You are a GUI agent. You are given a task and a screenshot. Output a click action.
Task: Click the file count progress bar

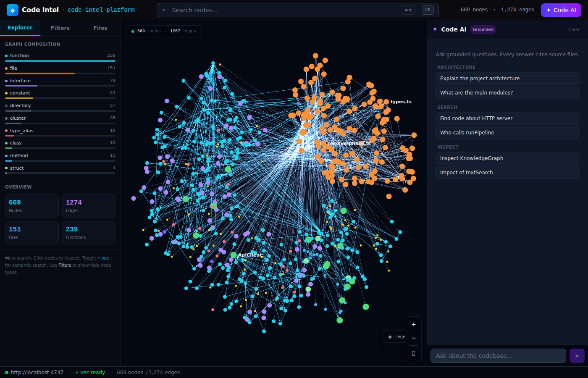60,73
